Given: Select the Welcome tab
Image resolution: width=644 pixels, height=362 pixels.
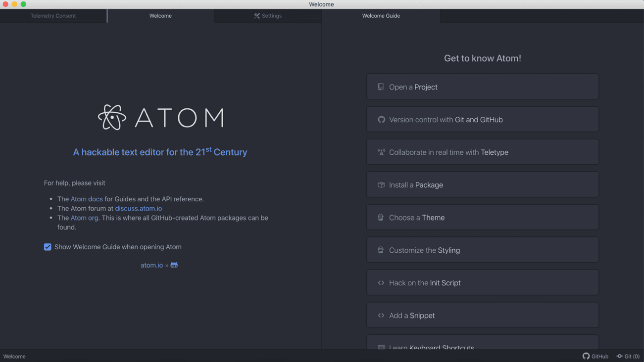Looking at the screenshot, I should coord(160,16).
